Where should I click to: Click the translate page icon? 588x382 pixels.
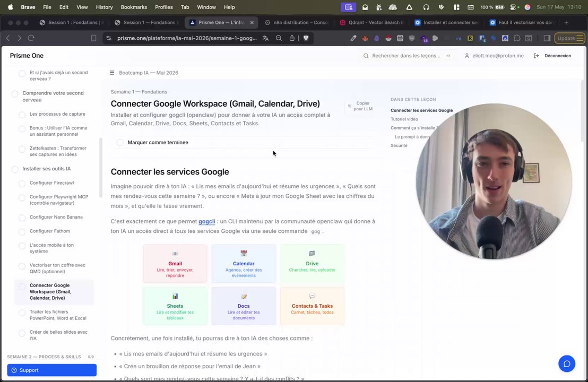pyautogui.click(x=265, y=38)
